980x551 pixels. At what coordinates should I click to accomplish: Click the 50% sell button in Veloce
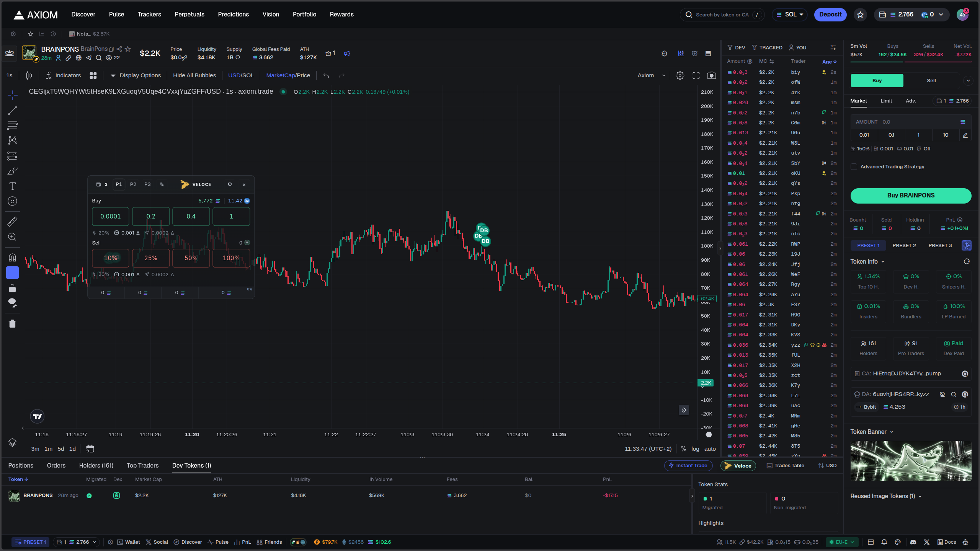click(x=191, y=258)
